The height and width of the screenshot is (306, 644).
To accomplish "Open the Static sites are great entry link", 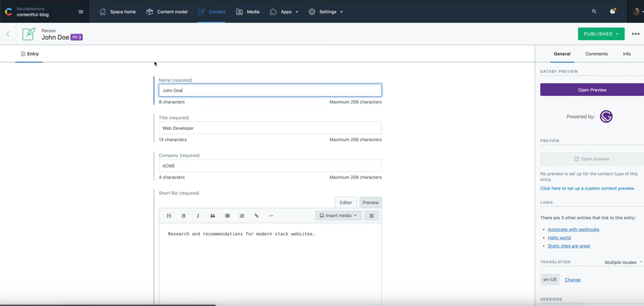I will (x=569, y=246).
